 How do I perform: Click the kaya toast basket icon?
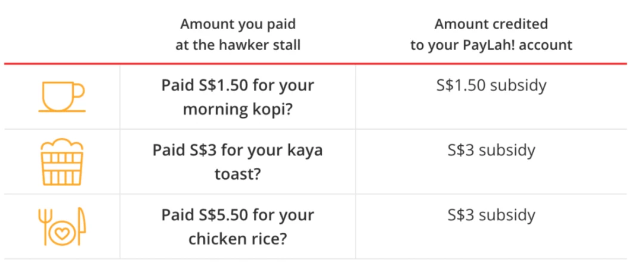(x=62, y=162)
